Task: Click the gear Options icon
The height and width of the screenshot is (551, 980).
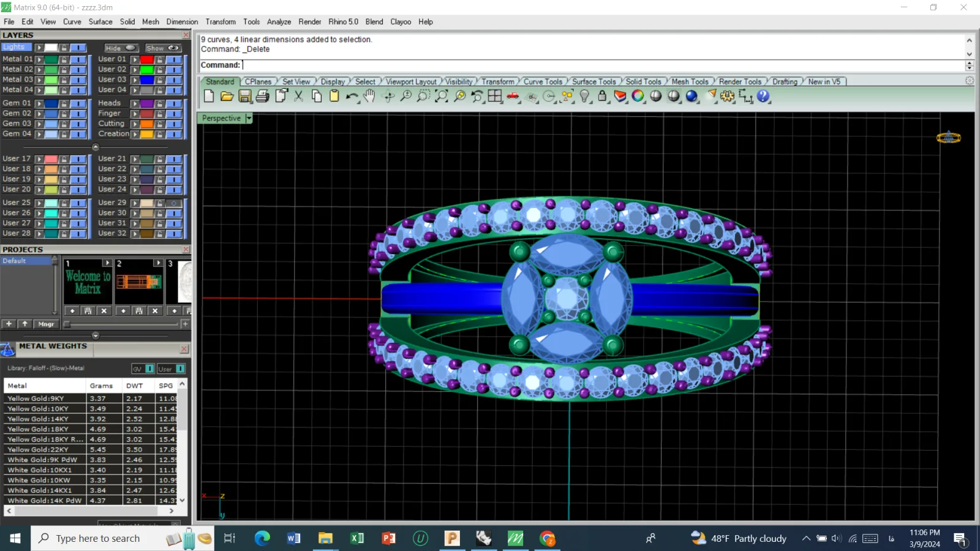Action: [x=728, y=96]
